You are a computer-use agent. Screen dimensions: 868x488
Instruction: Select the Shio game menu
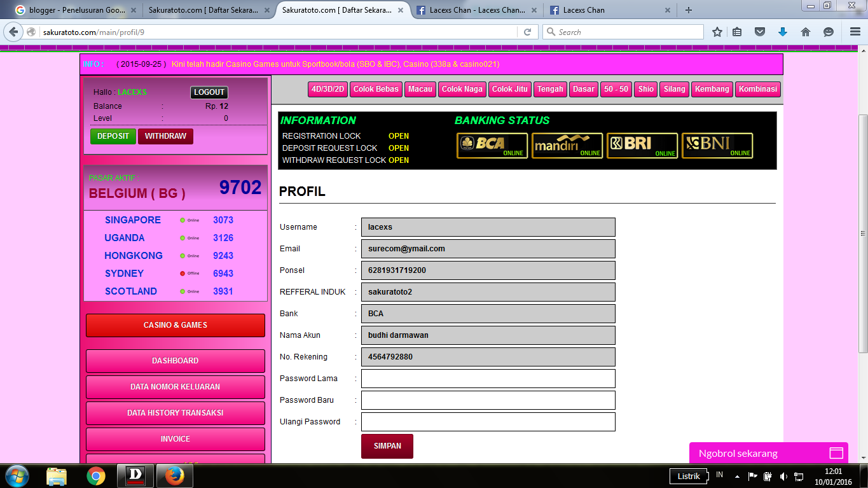pos(646,89)
